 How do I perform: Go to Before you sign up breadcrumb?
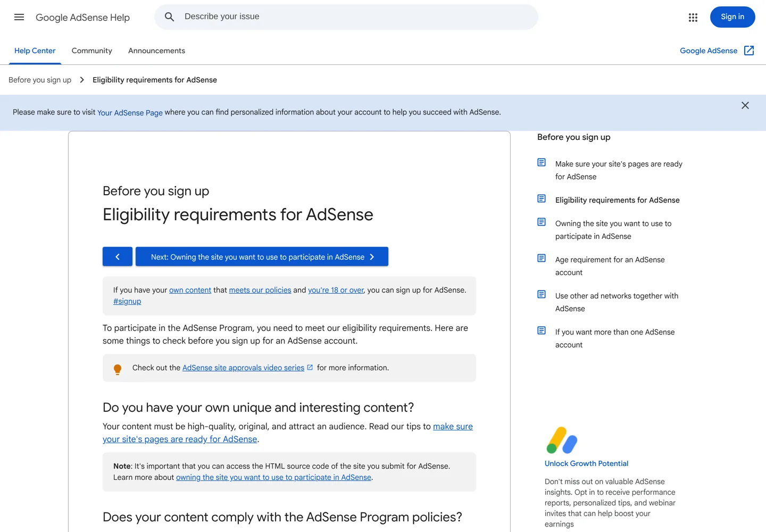click(40, 80)
